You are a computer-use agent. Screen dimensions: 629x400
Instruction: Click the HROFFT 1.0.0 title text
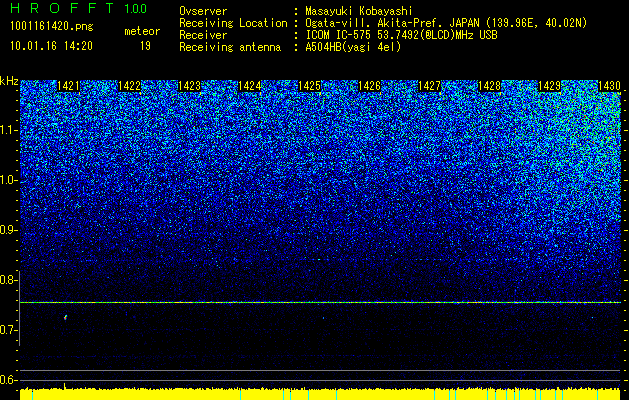(78, 8)
